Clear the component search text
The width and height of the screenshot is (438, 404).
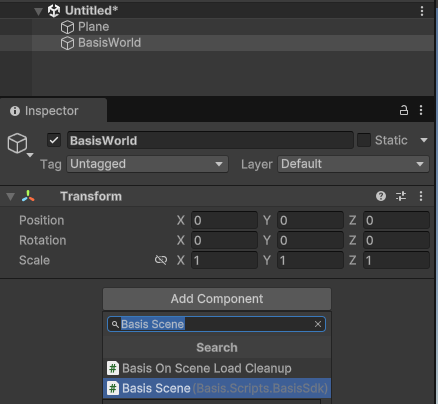pyautogui.click(x=318, y=324)
